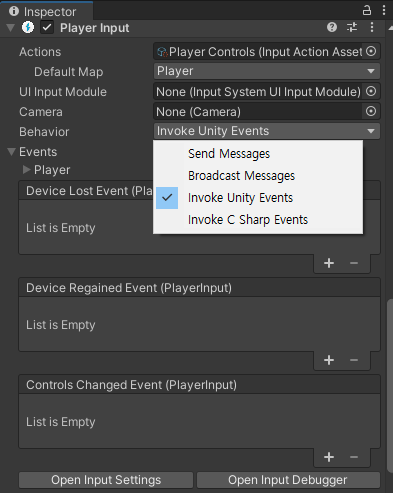The image size is (393, 493).
Task: Click the Default Map label
Action: pos(69,72)
